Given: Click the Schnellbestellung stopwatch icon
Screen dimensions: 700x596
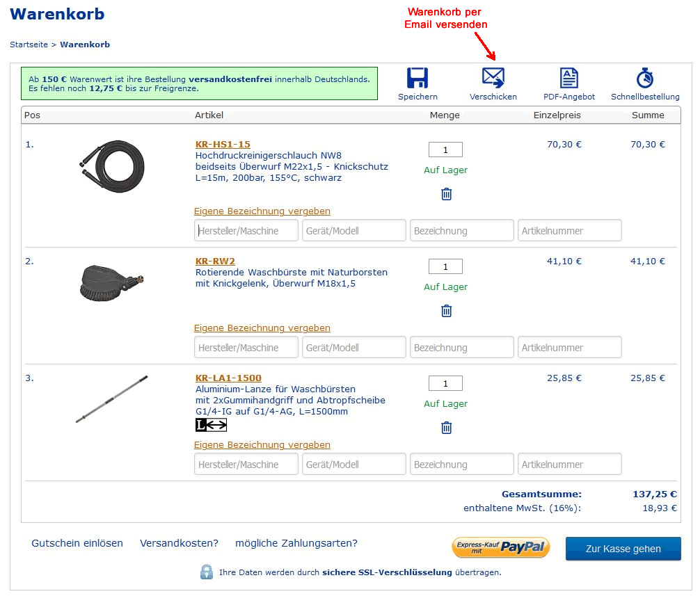Looking at the screenshot, I should [645, 78].
